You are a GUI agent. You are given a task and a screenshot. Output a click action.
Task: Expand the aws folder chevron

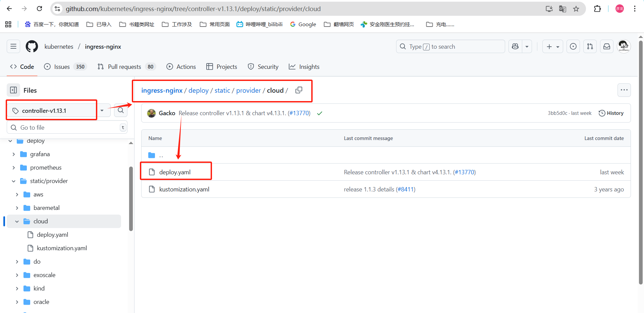(x=17, y=194)
